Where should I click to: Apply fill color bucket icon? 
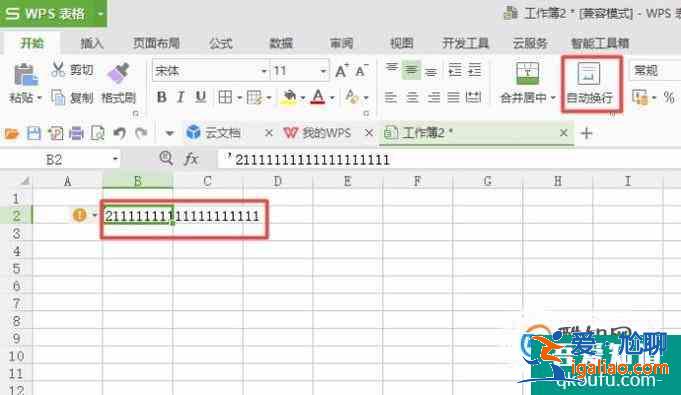pyautogui.click(x=289, y=97)
